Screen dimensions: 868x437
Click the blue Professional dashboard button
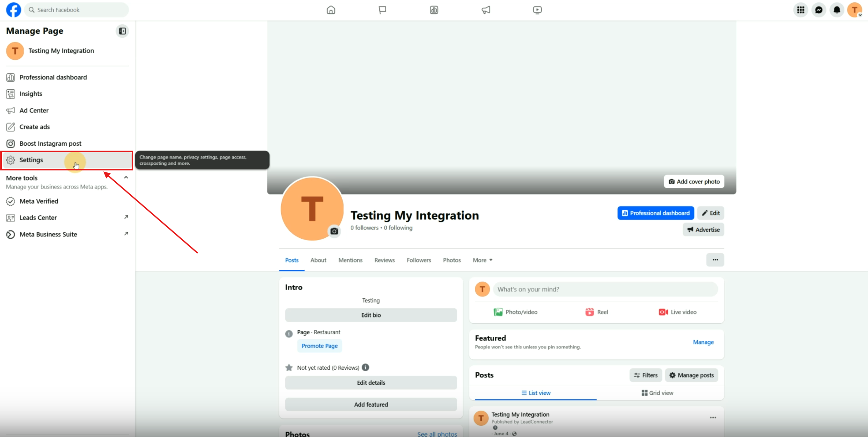point(655,213)
